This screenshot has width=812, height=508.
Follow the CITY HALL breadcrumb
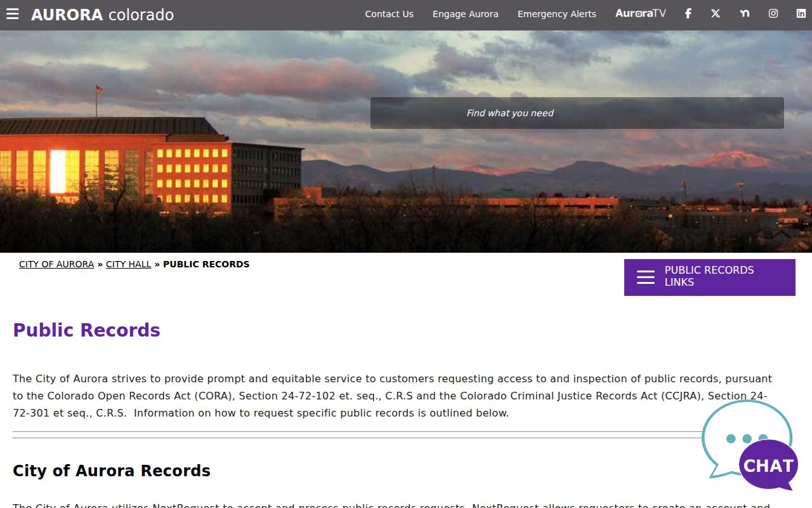(x=129, y=264)
